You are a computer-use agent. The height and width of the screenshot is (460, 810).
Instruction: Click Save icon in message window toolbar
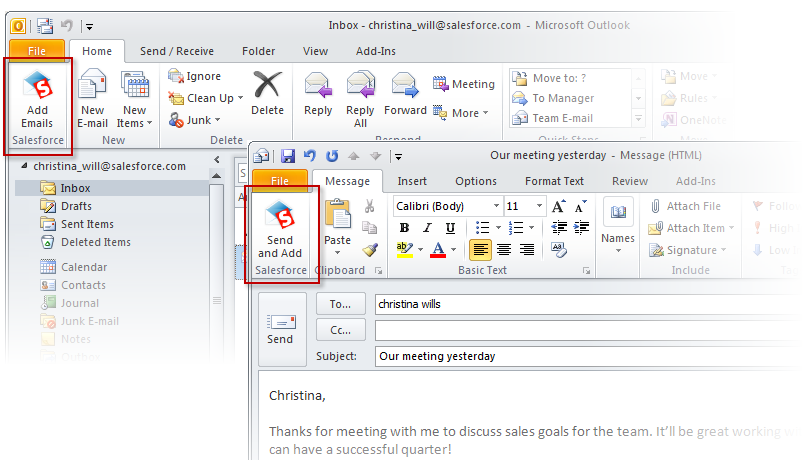tap(288, 156)
